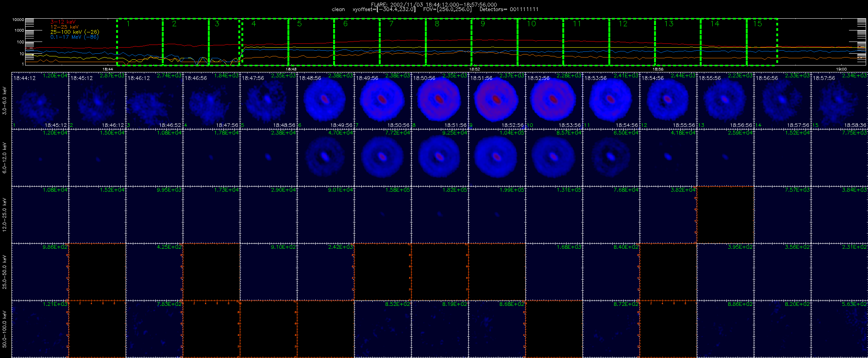The width and height of the screenshot is (868, 358).
Task: Select time interval 9 in the light curve
Action: click(x=495, y=42)
